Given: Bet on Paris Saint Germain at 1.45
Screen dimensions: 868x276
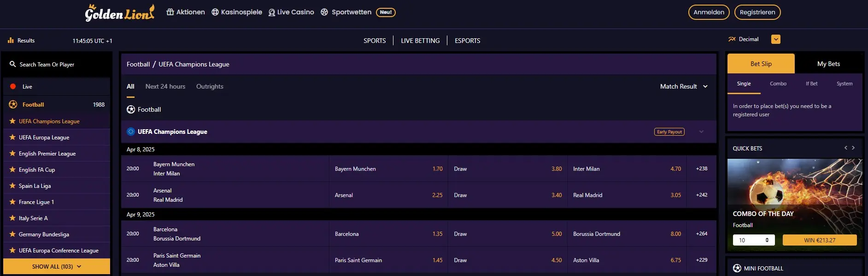Looking at the screenshot, I should pyautogui.click(x=388, y=260).
